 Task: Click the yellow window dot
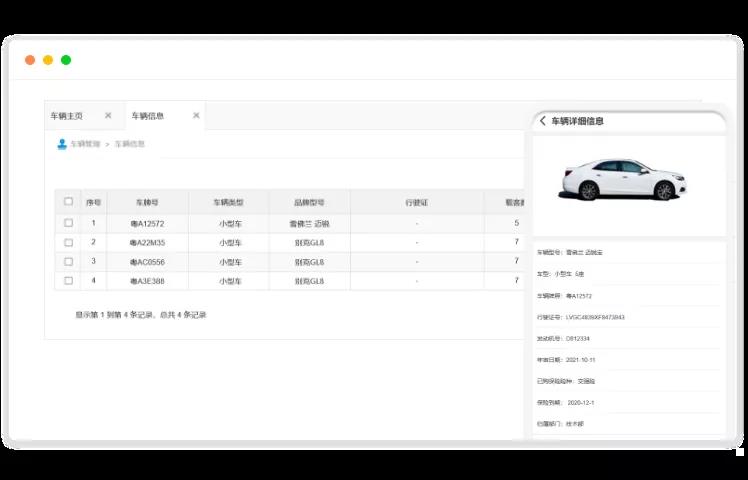tap(48, 60)
